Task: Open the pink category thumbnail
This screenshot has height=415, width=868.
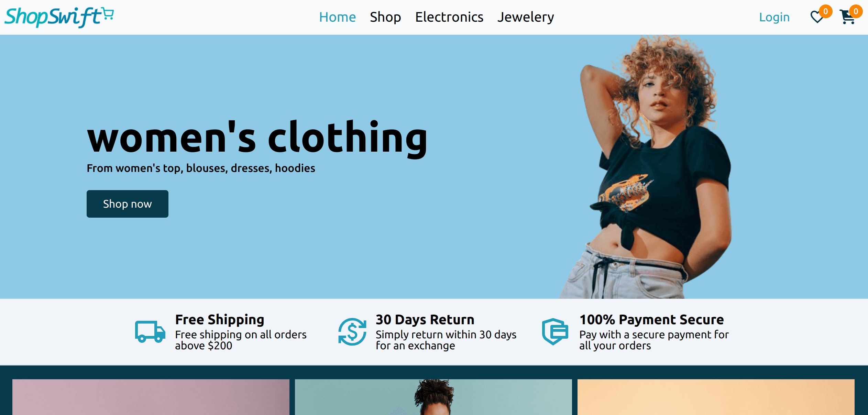Action: click(x=151, y=397)
